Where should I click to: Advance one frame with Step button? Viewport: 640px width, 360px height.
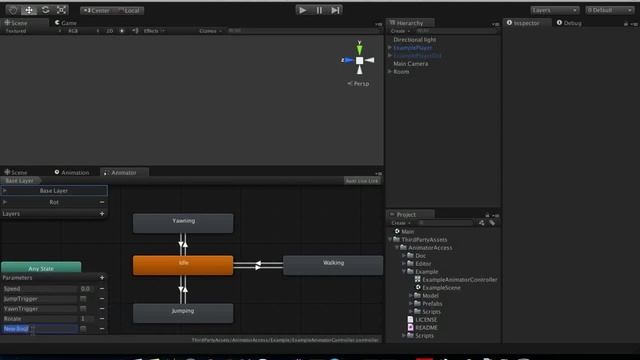335,10
